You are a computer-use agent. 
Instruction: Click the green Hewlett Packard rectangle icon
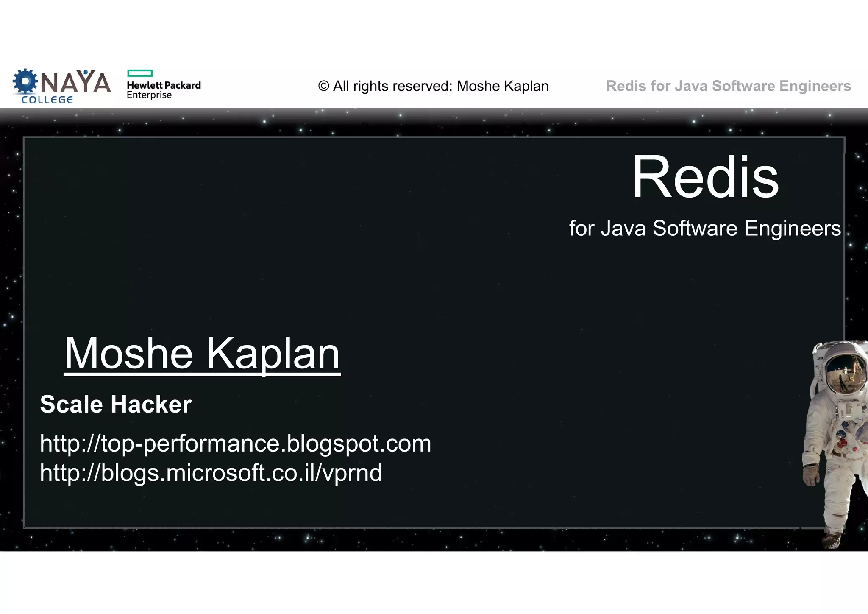pyautogui.click(x=139, y=73)
